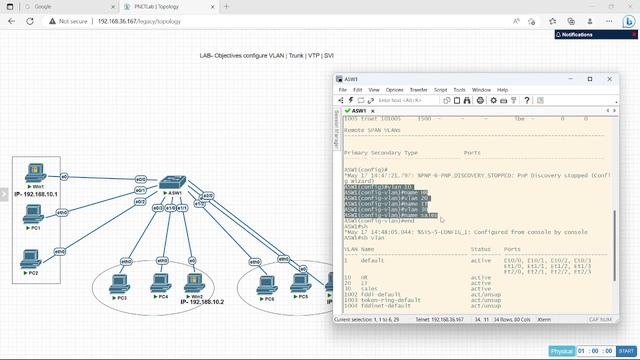Click the Enter host input field
The image size is (640, 360).
[407, 100]
